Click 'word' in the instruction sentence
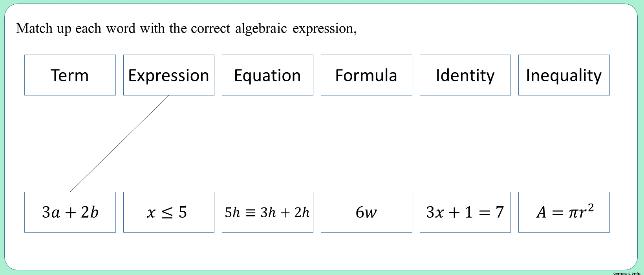644x275 pixels. 121,28
